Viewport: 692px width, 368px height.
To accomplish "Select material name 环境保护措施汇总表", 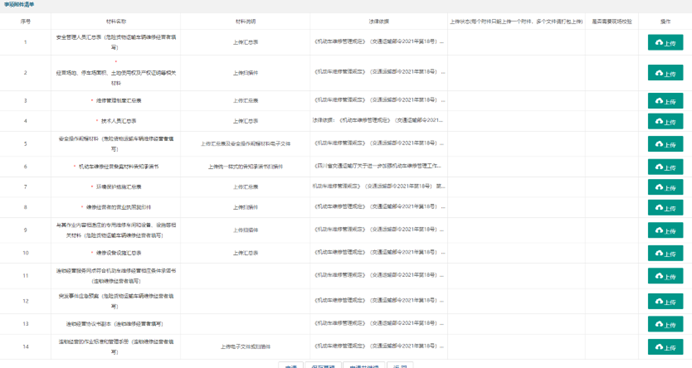I will coord(118,187).
